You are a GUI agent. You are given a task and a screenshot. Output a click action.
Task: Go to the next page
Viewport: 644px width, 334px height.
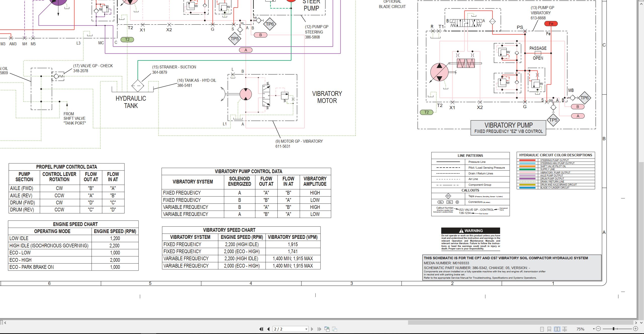tap(312, 329)
